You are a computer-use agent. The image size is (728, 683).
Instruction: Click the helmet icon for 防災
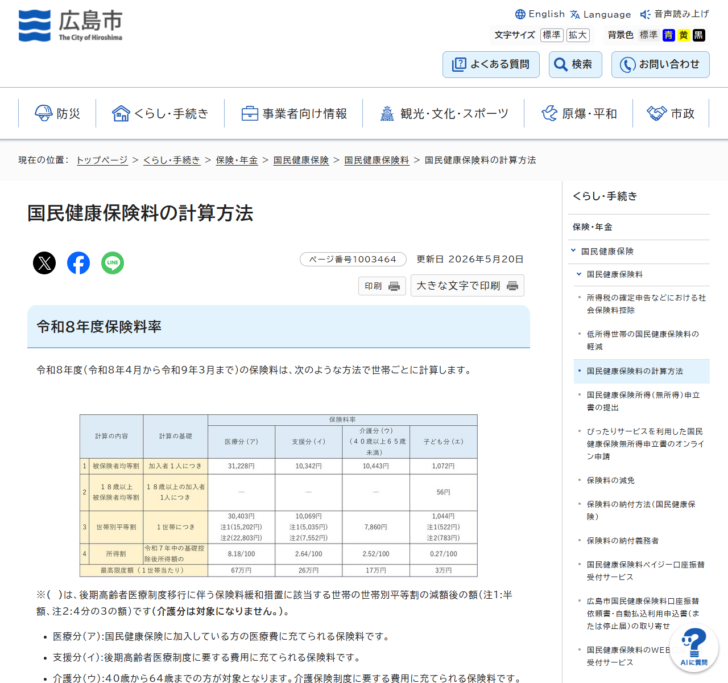point(44,113)
